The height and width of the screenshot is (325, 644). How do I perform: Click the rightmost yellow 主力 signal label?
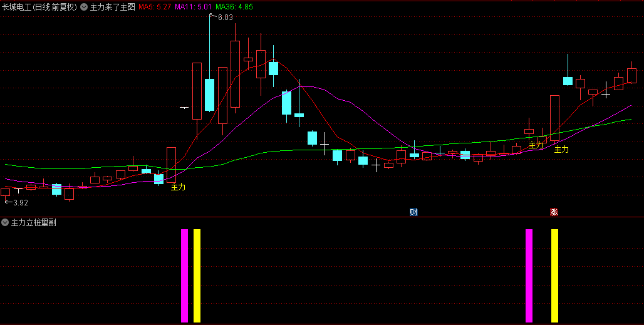[x=561, y=150]
